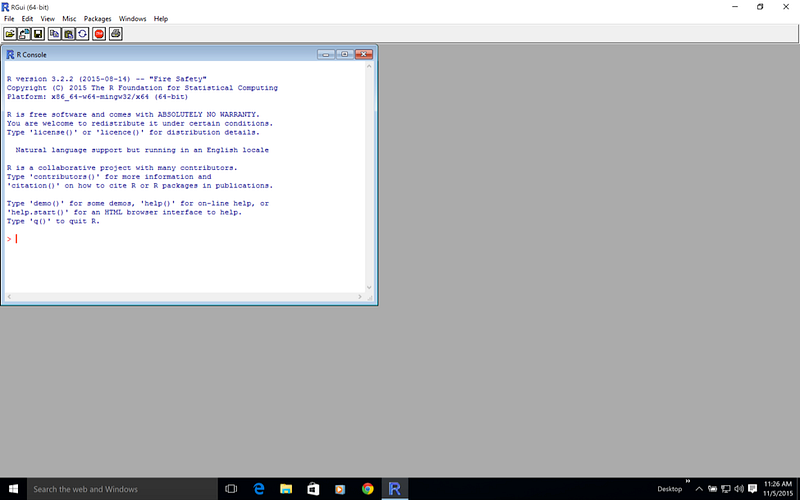Screen dimensions: 800x501
Task: Click R Console horizontal scrollbar left arrow
Action: [x=9, y=296]
